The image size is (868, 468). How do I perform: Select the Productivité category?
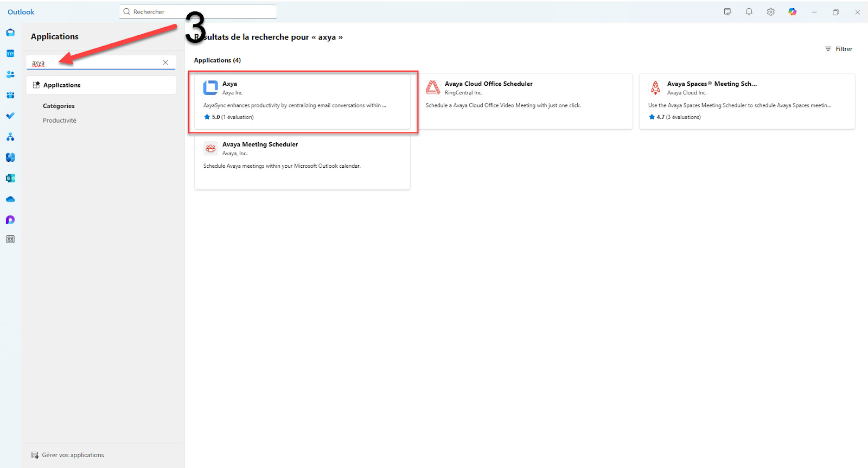click(x=60, y=121)
